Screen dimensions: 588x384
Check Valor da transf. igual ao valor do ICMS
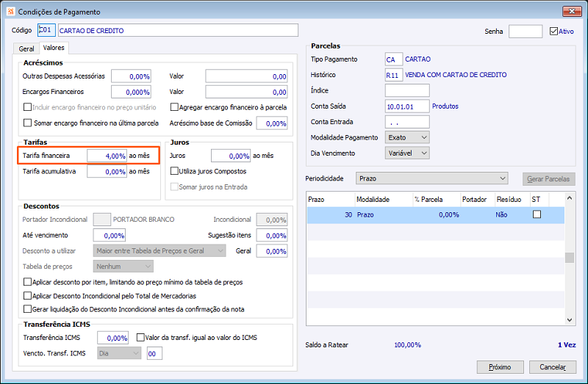(142, 338)
